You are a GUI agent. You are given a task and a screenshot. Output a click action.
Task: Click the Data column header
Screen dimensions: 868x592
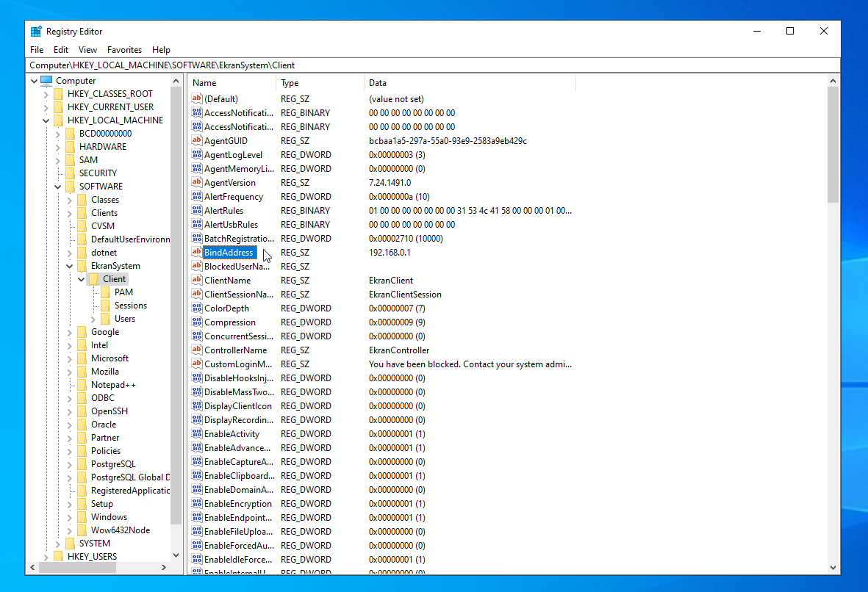click(470, 83)
